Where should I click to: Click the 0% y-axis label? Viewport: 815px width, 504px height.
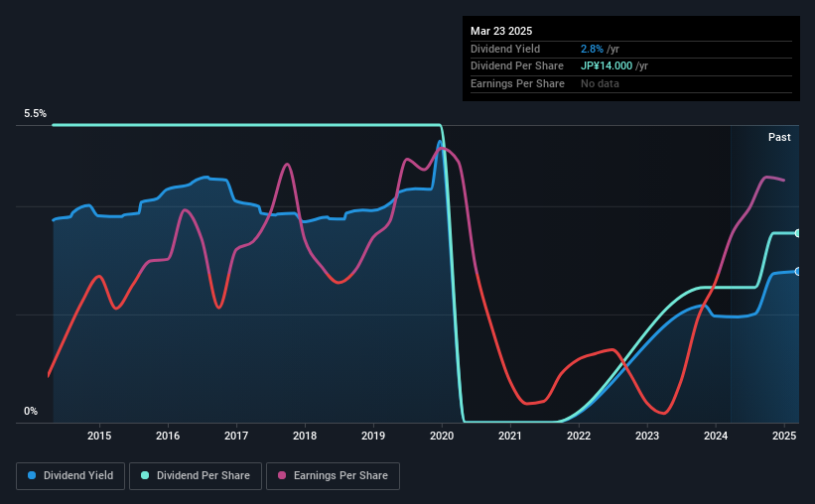[31, 411]
